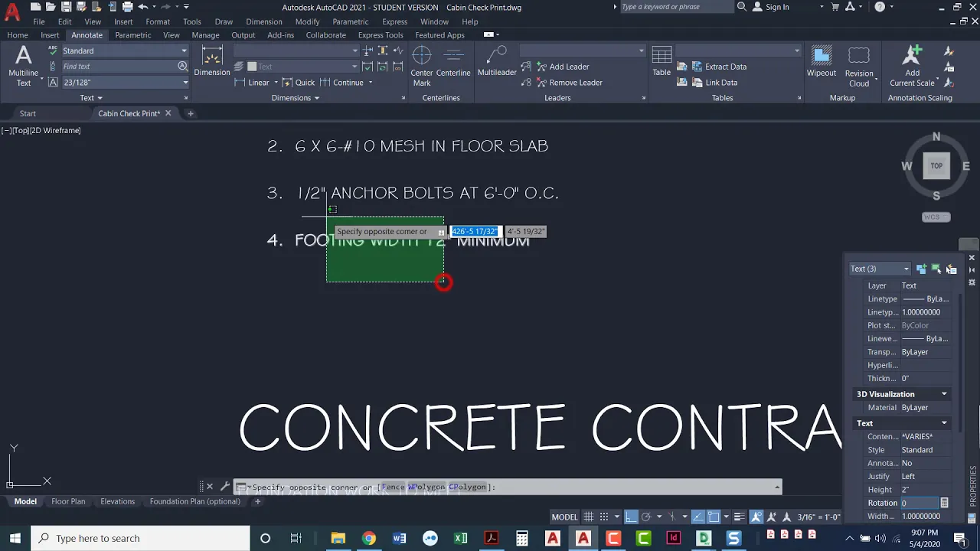Click the MODEL status bar button
Viewport: 980px width, 551px height.
tap(564, 517)
